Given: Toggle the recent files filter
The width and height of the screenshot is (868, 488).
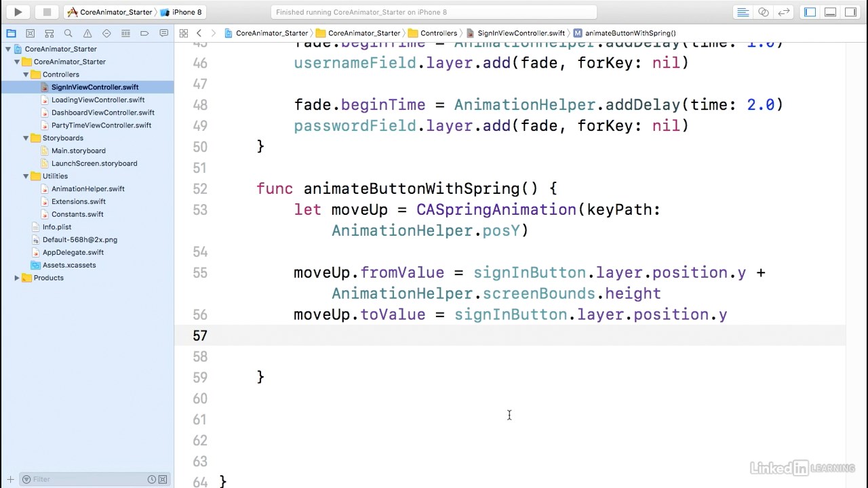Looking at the screenshot, I should click(152, 479).
